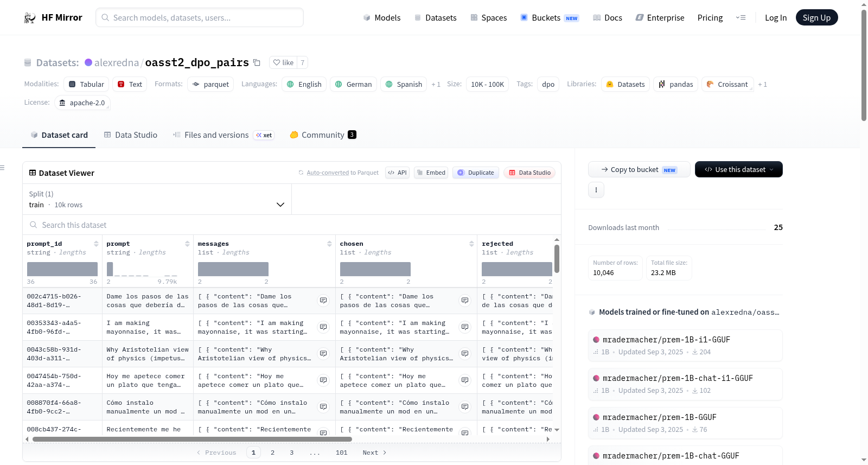Screen dimensions: 868x465
Task: Switch to the Files and versions tab
Action: pyautogui.click(x=223, y=135)
